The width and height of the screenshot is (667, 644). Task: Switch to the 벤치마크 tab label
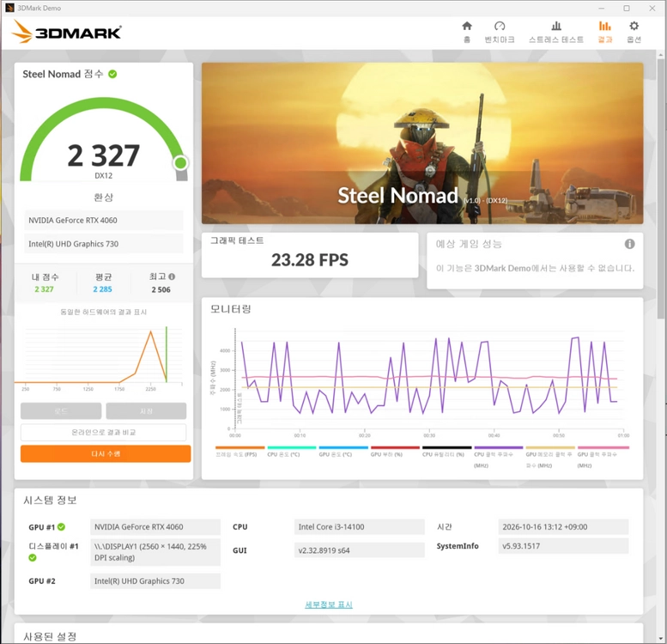pos(500,39)
